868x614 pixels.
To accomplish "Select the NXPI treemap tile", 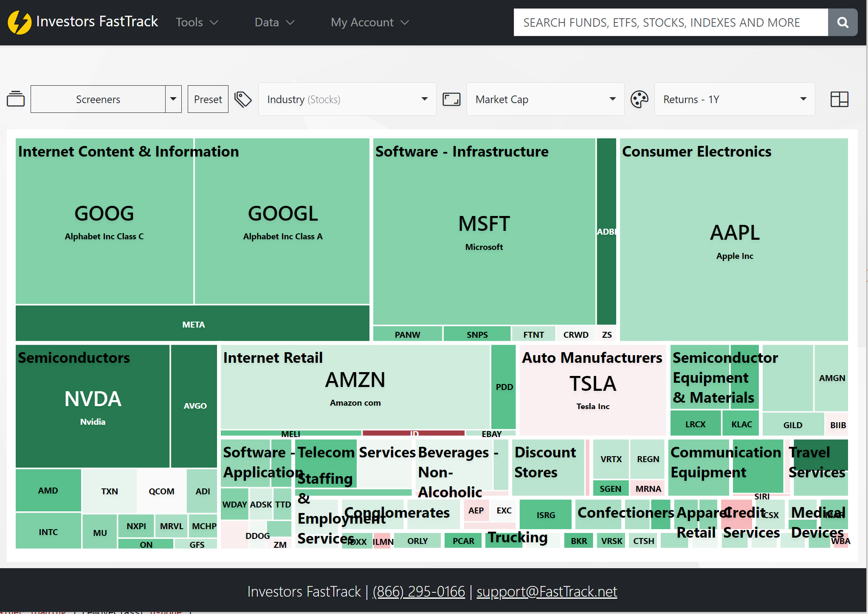I will click(x=136, y=526).
